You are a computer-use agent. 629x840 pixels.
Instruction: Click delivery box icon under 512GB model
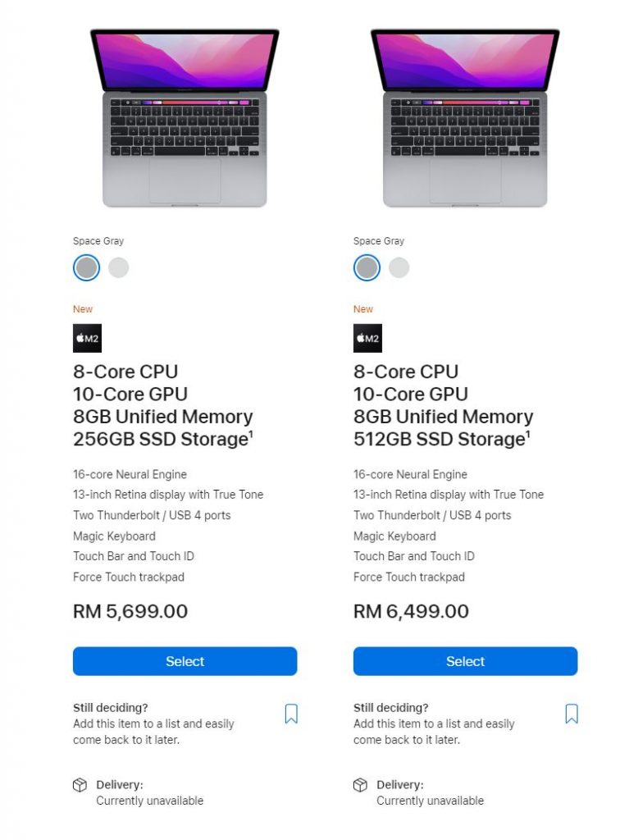360,785
